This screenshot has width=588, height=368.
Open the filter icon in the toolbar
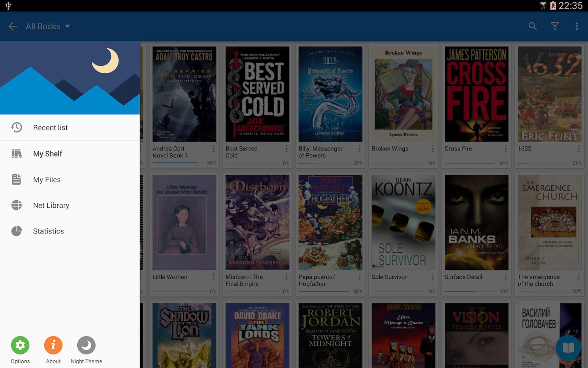click(x=555, y=26)
